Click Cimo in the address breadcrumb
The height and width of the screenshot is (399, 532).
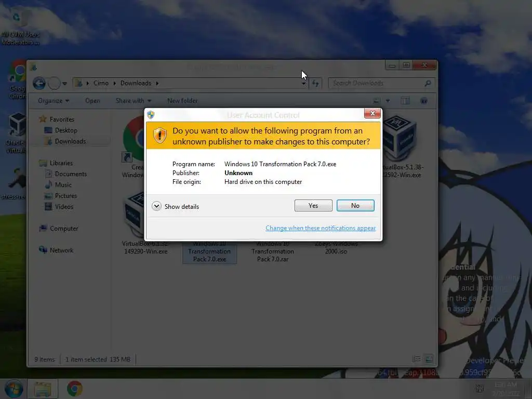[x=101, y=83]
